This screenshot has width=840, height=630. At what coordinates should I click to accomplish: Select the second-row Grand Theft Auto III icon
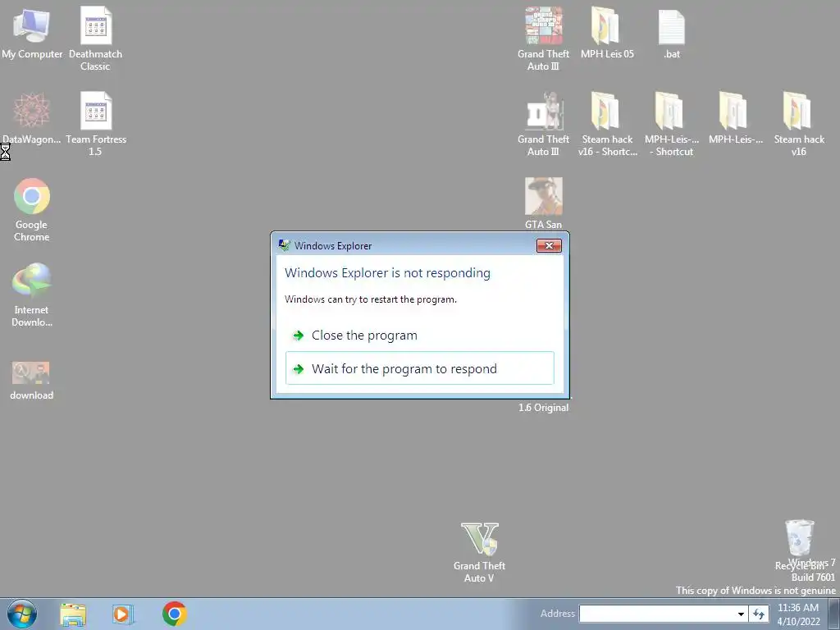[x=543, y=124]
